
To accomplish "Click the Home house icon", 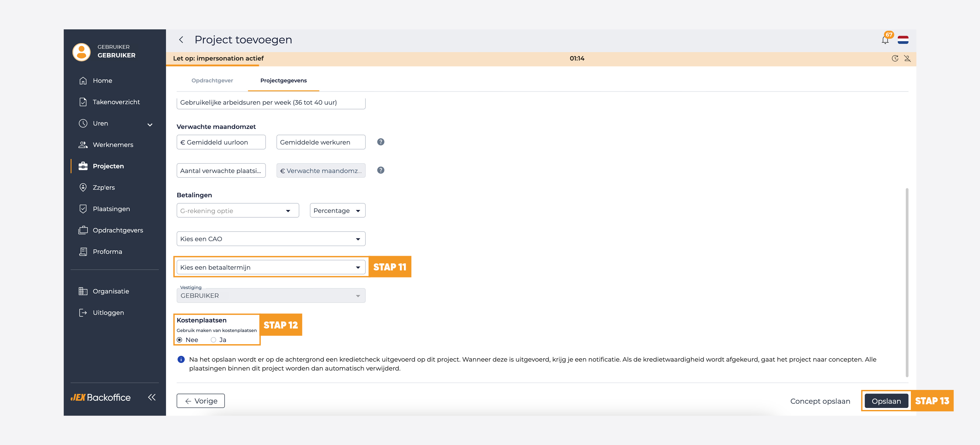I will pos(83,80).
